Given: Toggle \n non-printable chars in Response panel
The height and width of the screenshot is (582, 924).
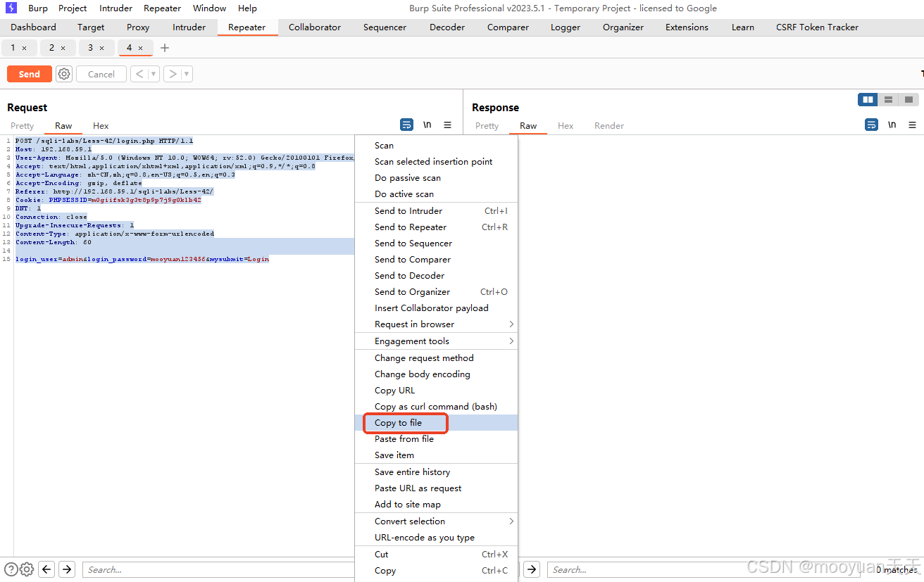Looking at the screenshot, I should click(x=892, y=125).
